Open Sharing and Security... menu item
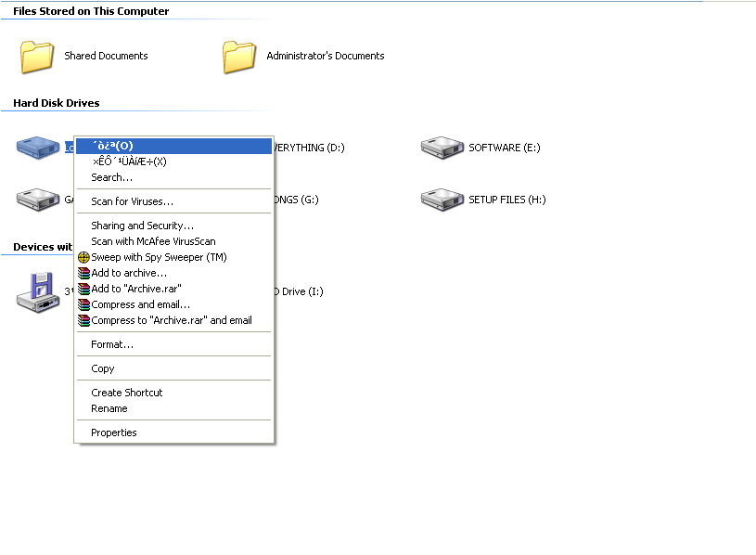 142,226
